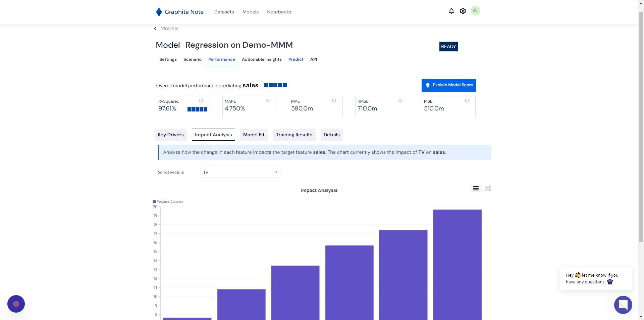Open the Scenario tab
The image size is (644, 320).
[x=193, y=59]
